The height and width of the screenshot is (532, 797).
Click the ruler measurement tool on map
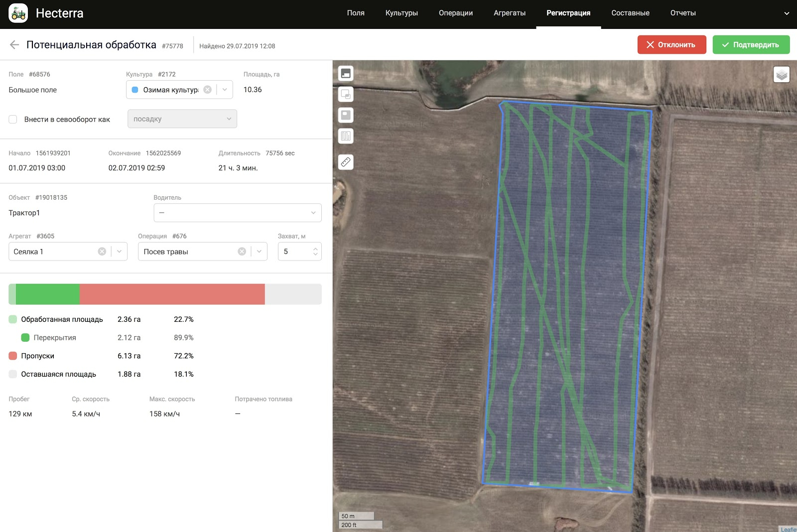pos(346,162)
